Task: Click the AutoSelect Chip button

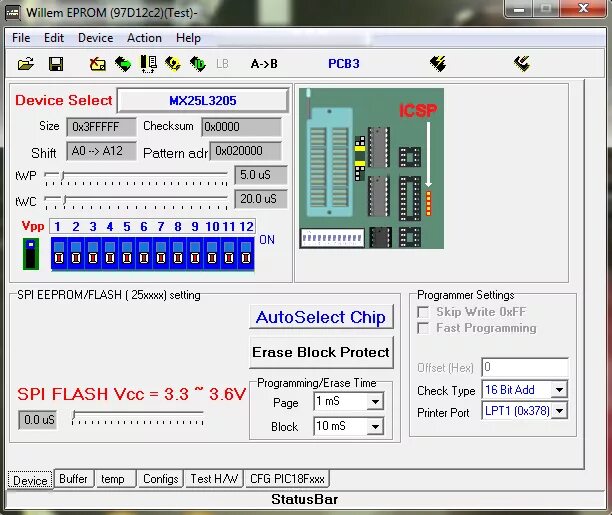Action: pyautogui.click(x=321, y=317)
